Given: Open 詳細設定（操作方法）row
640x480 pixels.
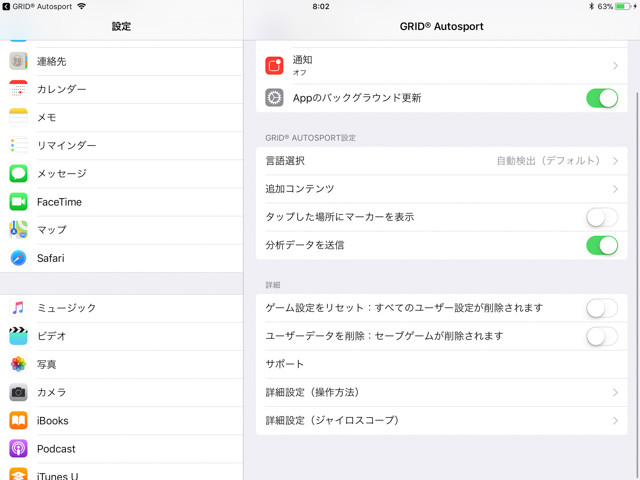Looking at the screenshot, I should pyautogui.click(x=442, y=392).
